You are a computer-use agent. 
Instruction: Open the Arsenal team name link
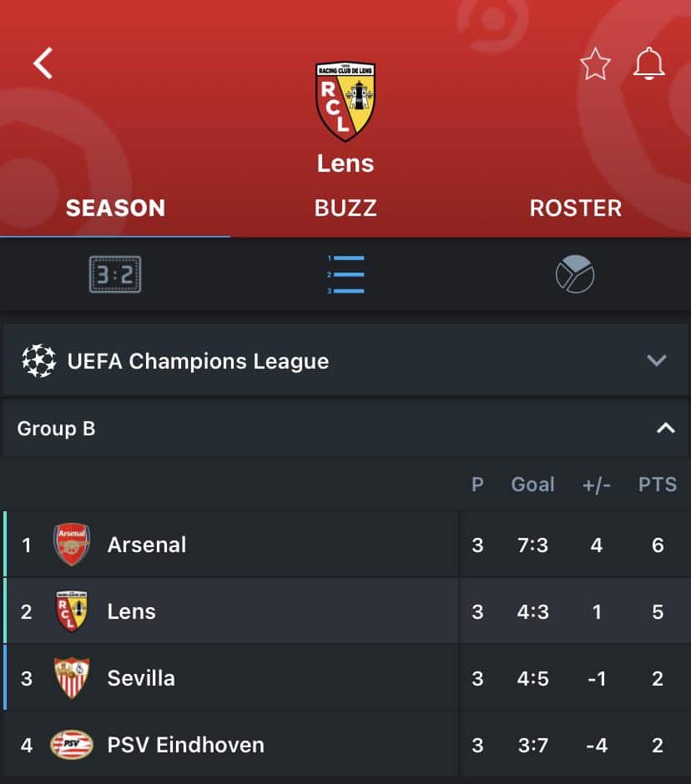pyautogui.click(x=147, y=545)
